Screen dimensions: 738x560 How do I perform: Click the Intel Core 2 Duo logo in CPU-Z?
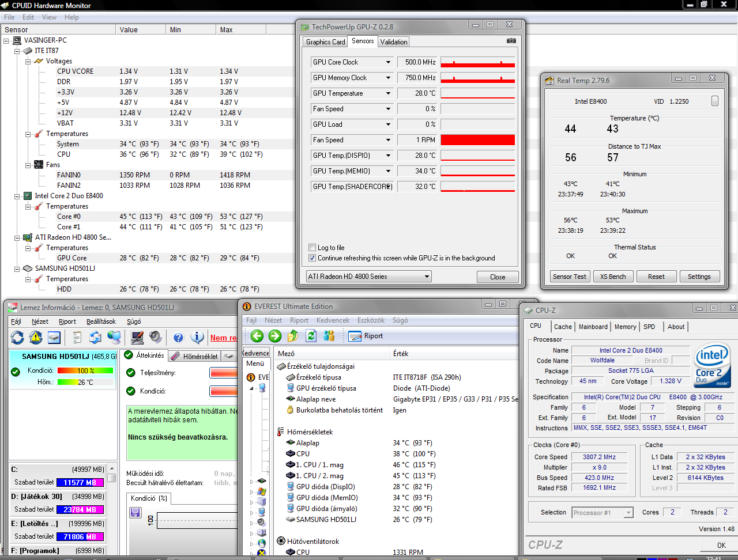713,365
